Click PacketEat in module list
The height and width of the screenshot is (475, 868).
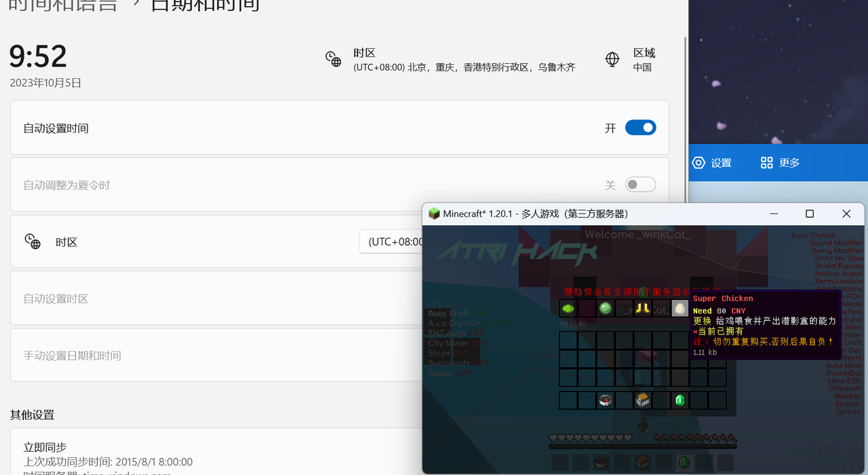(844, 373)
